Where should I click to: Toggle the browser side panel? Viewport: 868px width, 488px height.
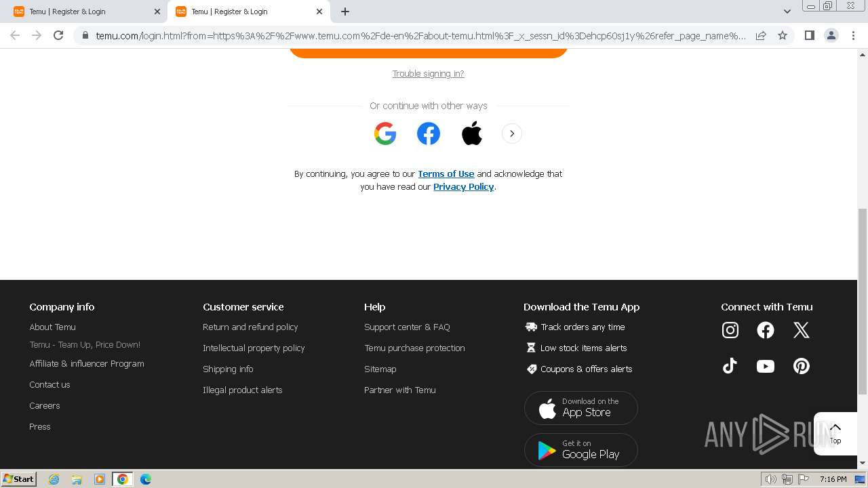coord(810,35)
